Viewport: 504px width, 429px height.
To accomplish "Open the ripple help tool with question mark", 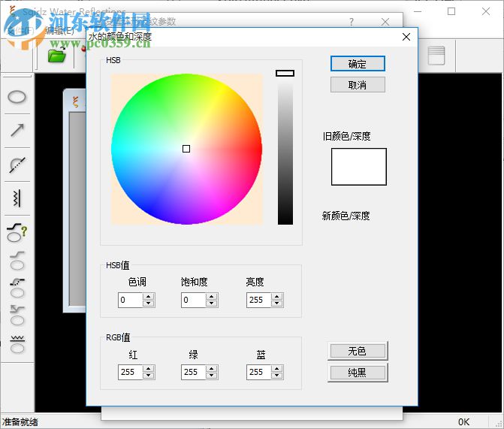I will tap(17, 232).
